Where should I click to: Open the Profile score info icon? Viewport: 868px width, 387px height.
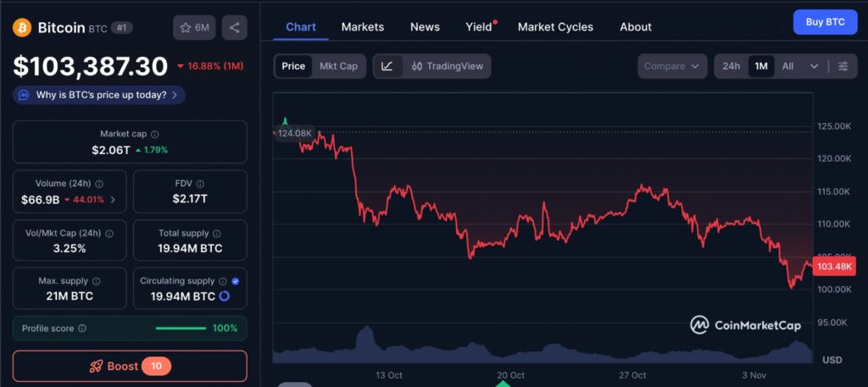(82, 329)
